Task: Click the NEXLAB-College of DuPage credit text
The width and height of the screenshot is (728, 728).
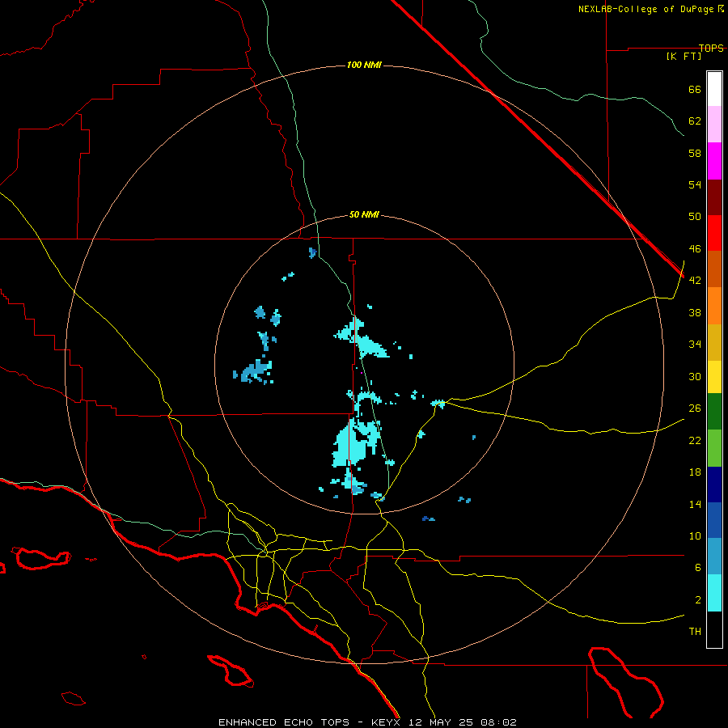Action: click(648, 9)
